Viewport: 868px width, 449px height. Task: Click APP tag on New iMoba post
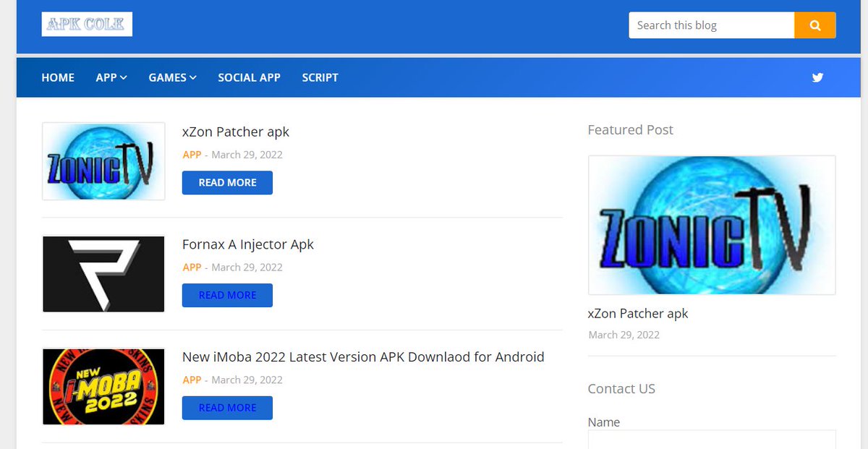[192, 380]
